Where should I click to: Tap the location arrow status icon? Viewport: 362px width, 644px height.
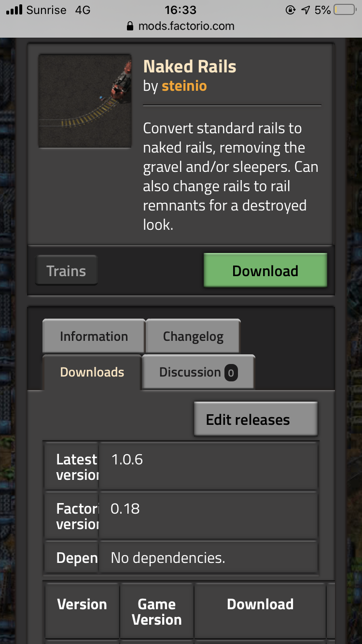306,10
